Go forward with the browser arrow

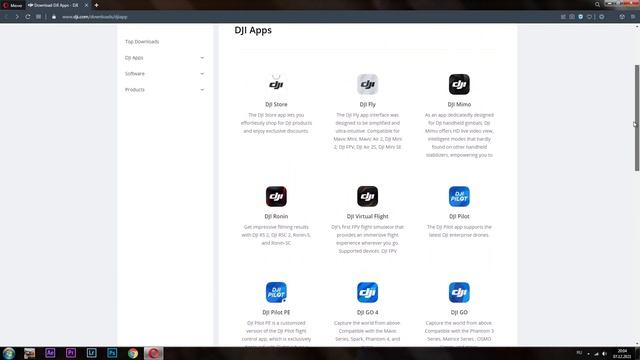[17, 17]
